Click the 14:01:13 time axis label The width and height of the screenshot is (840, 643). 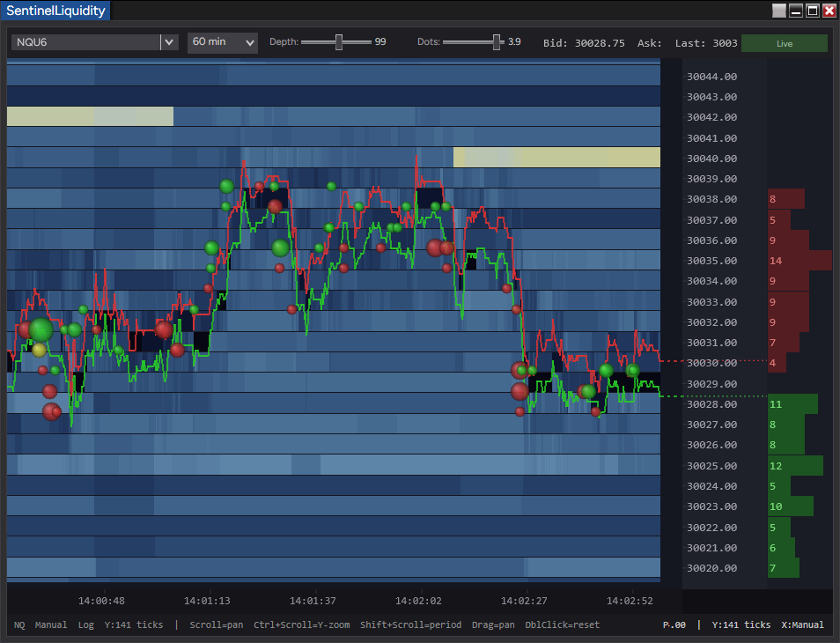tap(207, 601)
